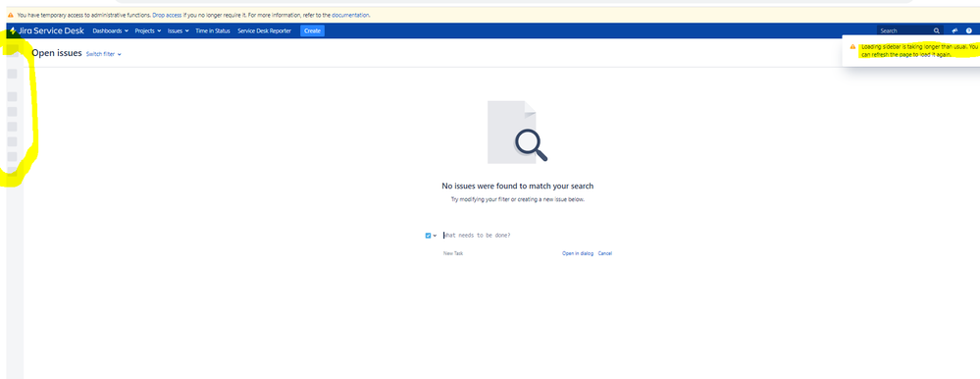
Task: Click the warning icon in admin access banner
Action: coord(11,15)
